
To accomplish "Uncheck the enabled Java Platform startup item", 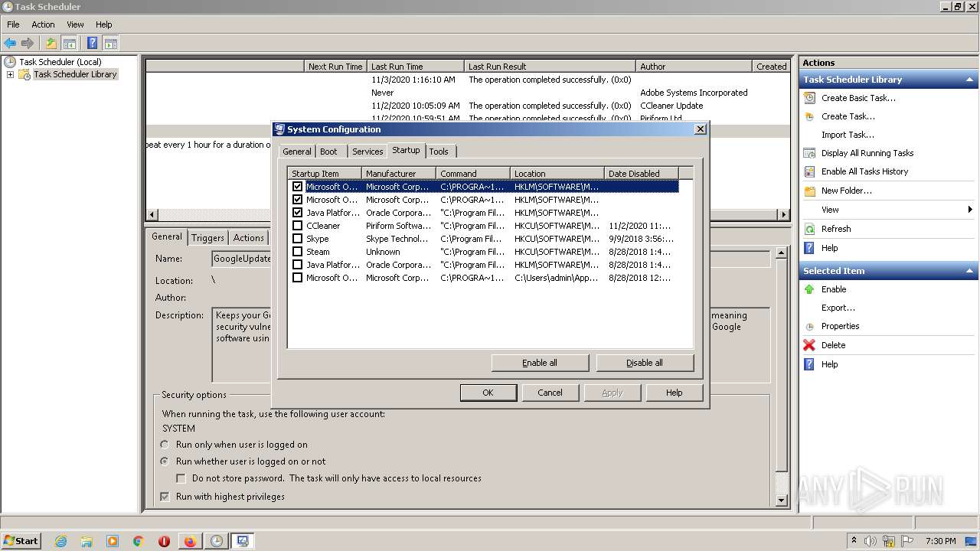I will 298,213.
